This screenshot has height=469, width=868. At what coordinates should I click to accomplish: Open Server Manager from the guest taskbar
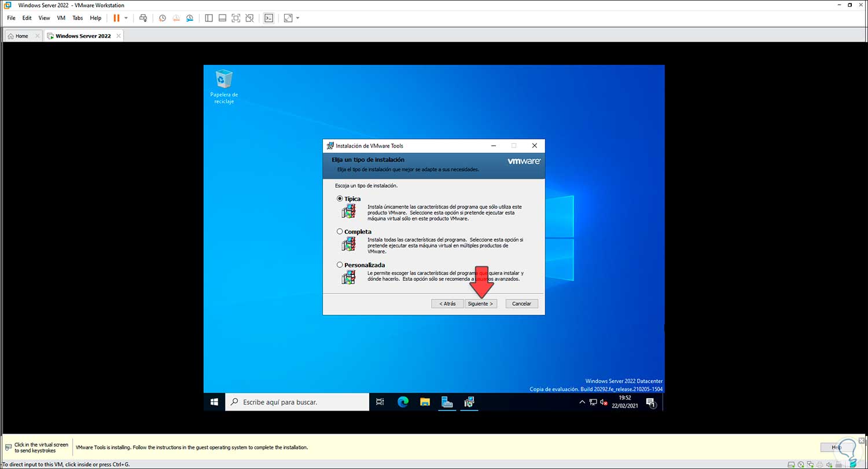click(x=447, y=402)
